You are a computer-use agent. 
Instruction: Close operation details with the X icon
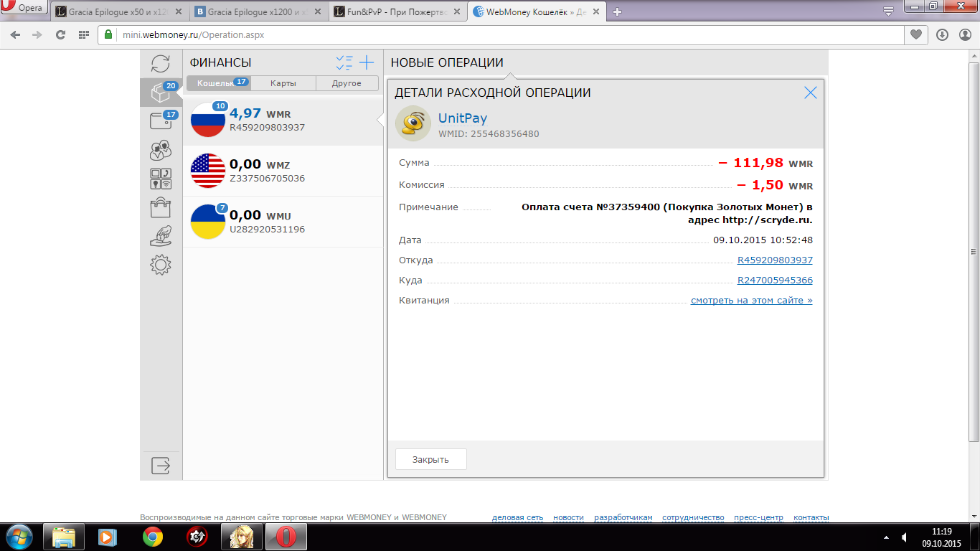point(811,93)
